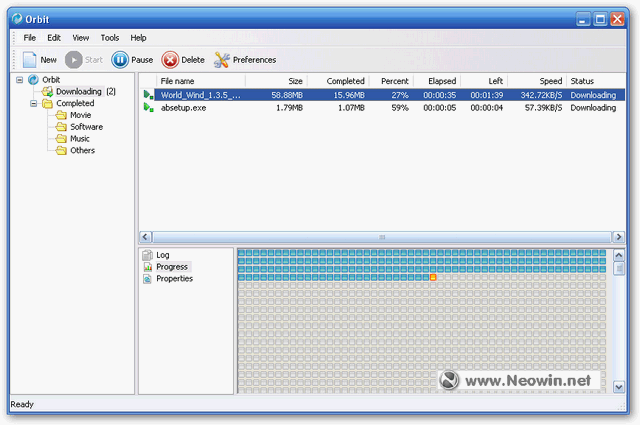Click the 59% percent value
640x425 pixels.
(400, 108)
